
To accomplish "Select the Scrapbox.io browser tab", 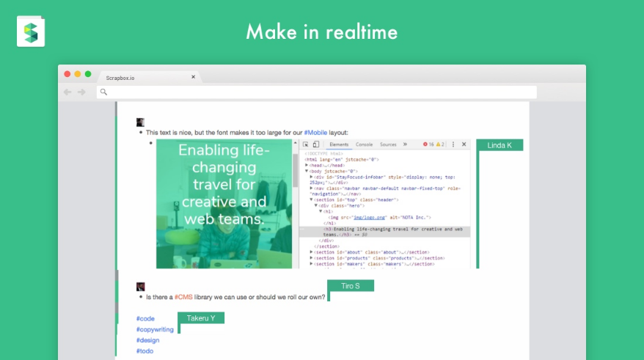I will click(x=150, y=77).
